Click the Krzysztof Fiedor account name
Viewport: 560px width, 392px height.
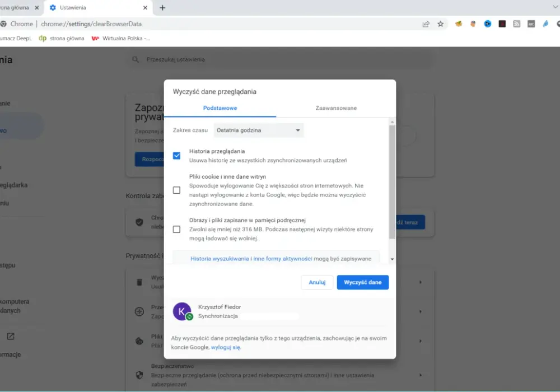point(220,307)
